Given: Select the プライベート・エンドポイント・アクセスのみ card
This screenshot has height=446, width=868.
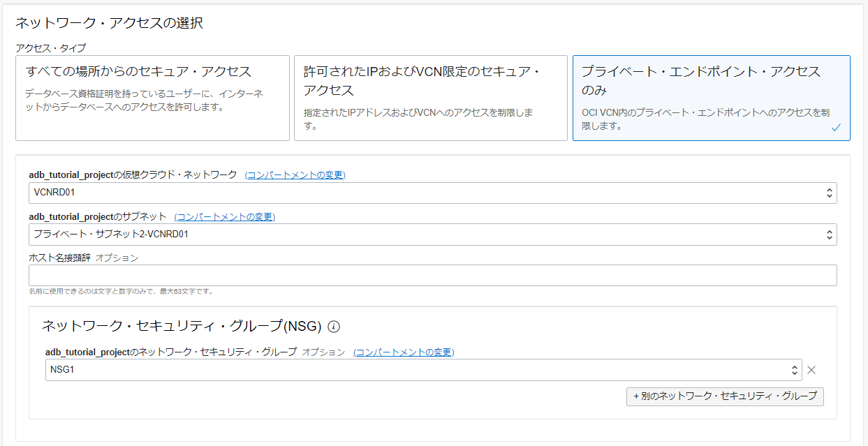Looking at the screenshot, I should click(x=711, y=98).
